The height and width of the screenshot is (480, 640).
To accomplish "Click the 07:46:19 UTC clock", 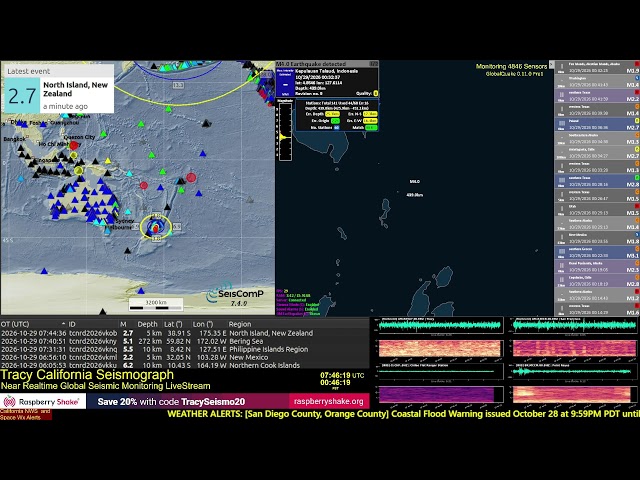I will point(342,376).
